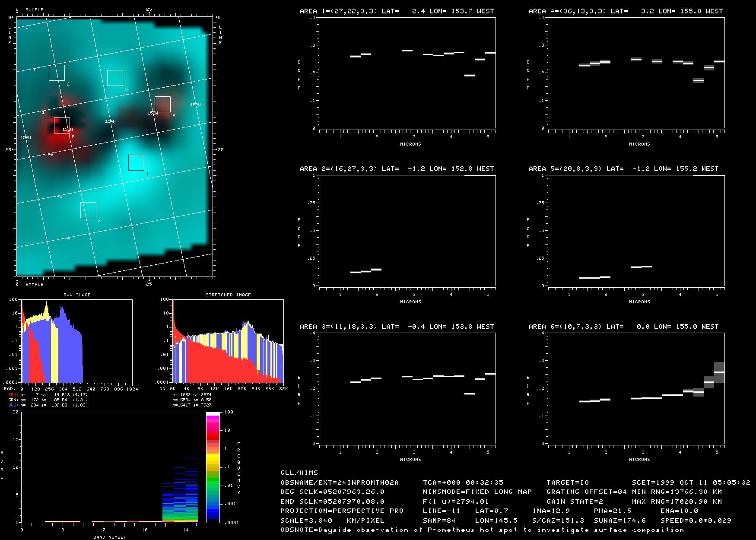This screenshot has width=756, height=540.
Task: Click the RED channel legend label
Action: (x=13, y=395)
